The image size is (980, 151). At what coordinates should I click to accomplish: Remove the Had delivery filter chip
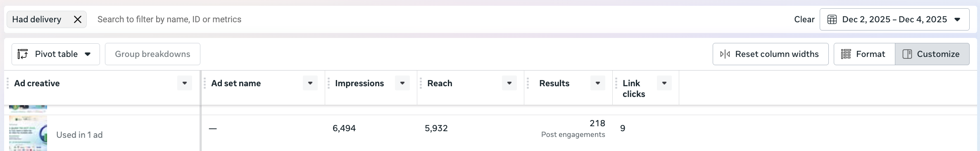(77, 19)
